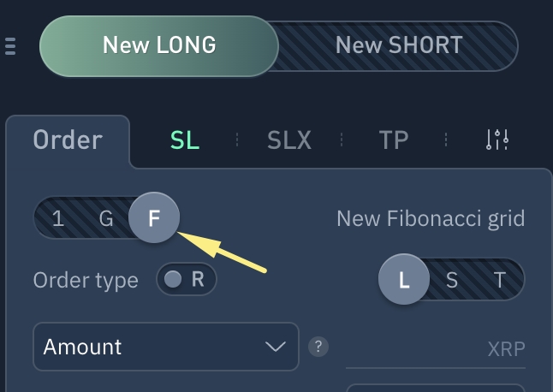Viewport: 553px width, 392px height.
Task: Select the Order tab
Action: [x=68, y=140]
